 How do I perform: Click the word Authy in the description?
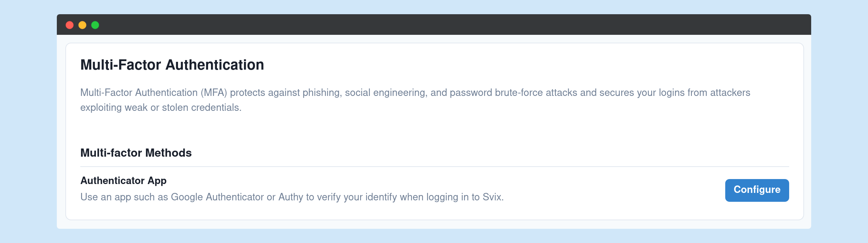tap(291, 197)
